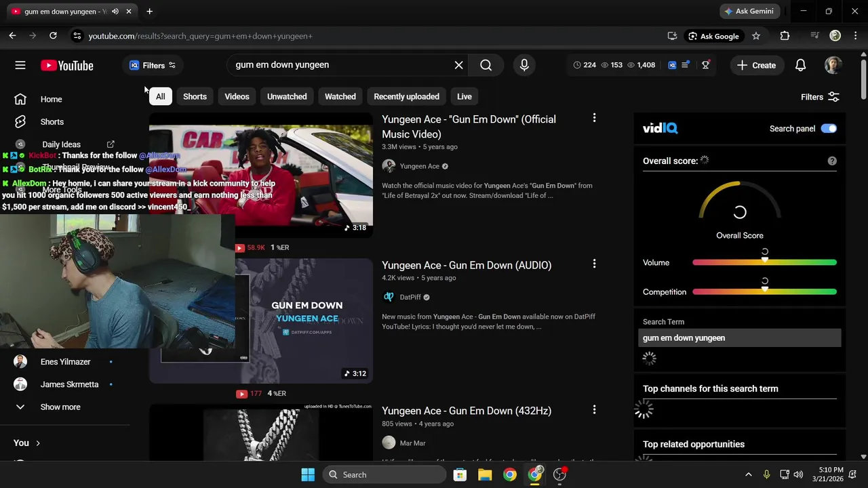The height and width of the screenshot is (488, 868).
Task: Toggle the vidIQ Search panel switch
Action: (829, 128)
